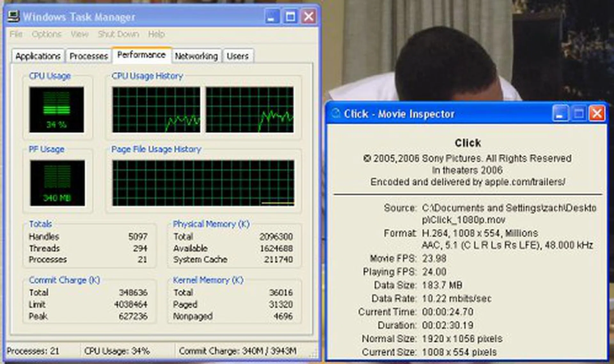Click the CPU Usage meter showing 34%
The width and height of the screenshot is (614, 364).
click(57, 110)
